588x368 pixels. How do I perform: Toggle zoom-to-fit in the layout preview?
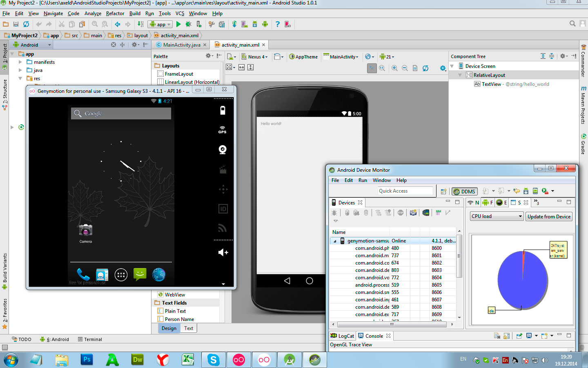[x=372, y=68]
